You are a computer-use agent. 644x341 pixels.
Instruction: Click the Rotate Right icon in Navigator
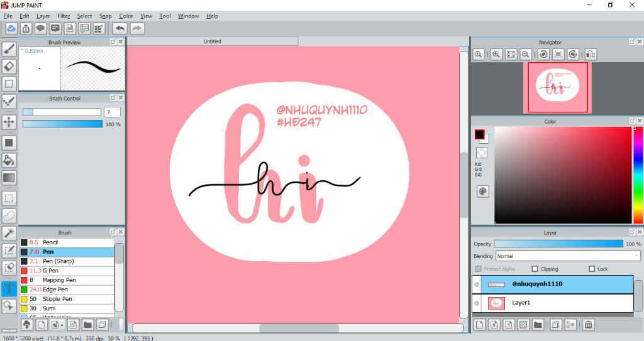(x=573, y=54)
